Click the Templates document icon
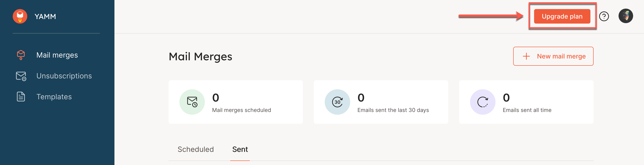Screen dimensions: 644x165 pos(21,97)
